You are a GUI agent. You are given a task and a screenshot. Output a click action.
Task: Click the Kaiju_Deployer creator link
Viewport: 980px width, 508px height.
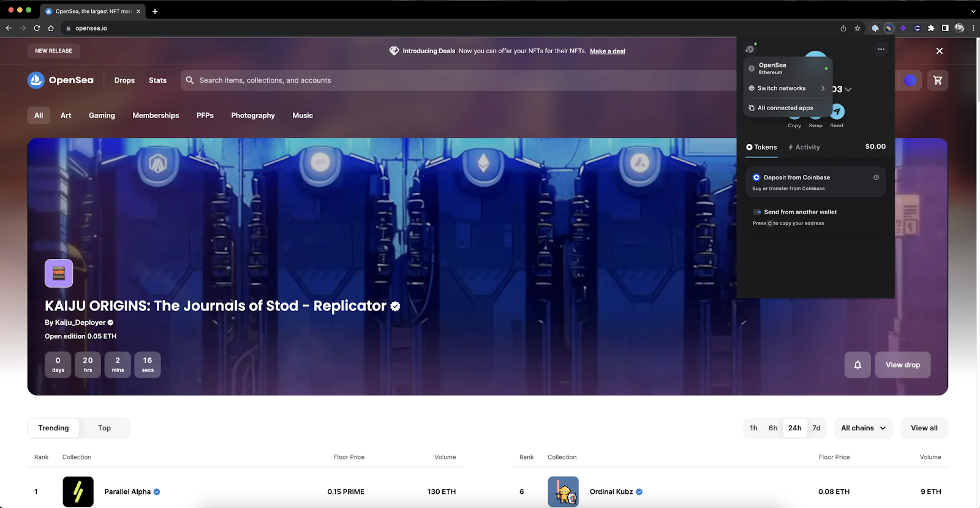(80, 323)
